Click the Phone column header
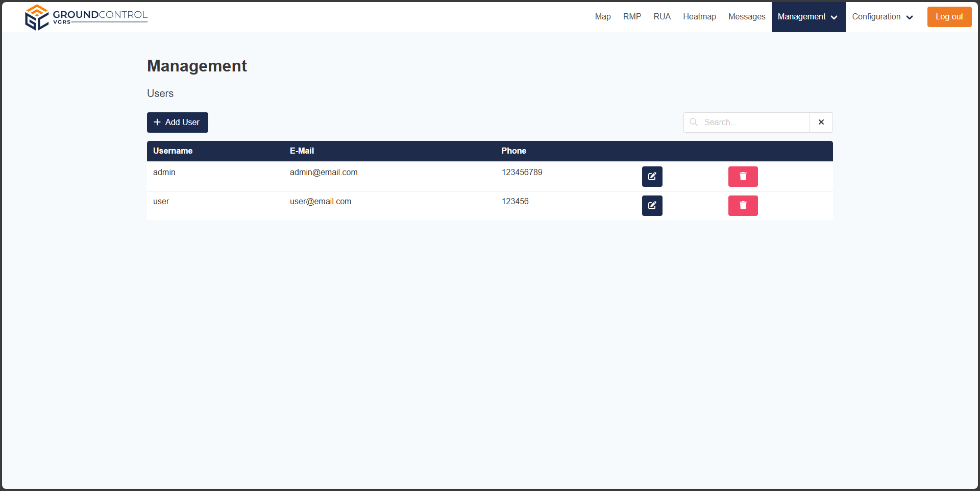The image size is (980, 491). click(x=513, y=151)
